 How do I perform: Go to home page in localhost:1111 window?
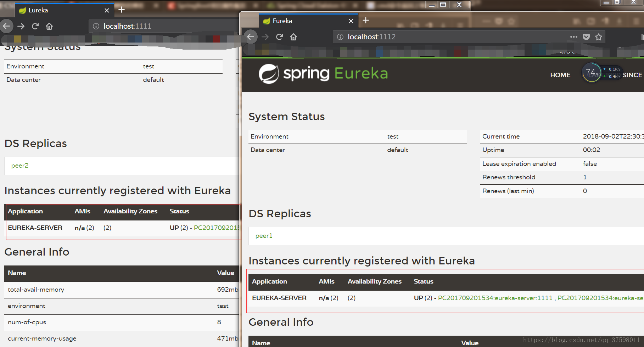click(x=49, y=26)
